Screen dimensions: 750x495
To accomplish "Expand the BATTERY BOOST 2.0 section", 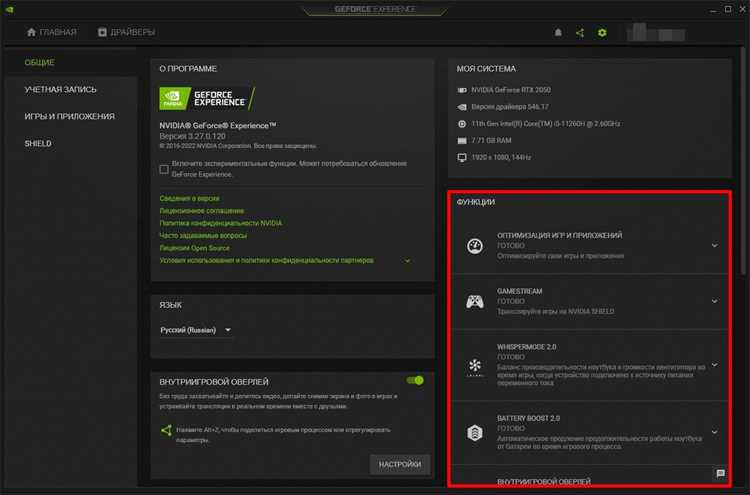I will [714, 432].
